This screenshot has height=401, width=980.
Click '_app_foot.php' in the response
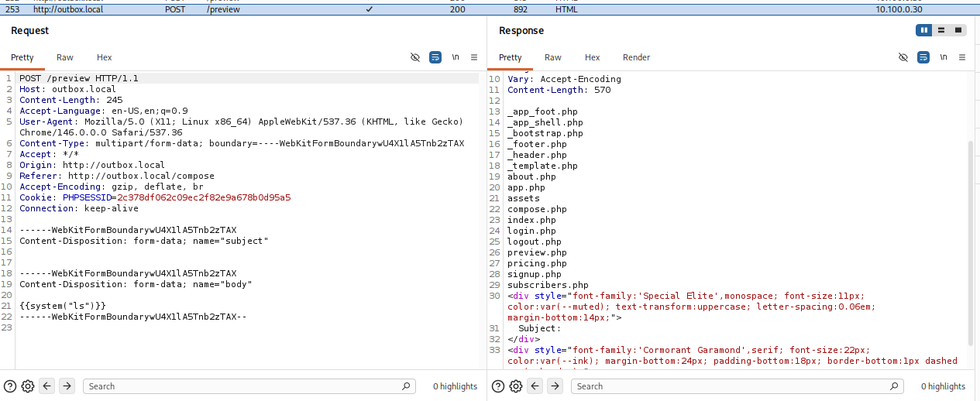tap(542, 111)
